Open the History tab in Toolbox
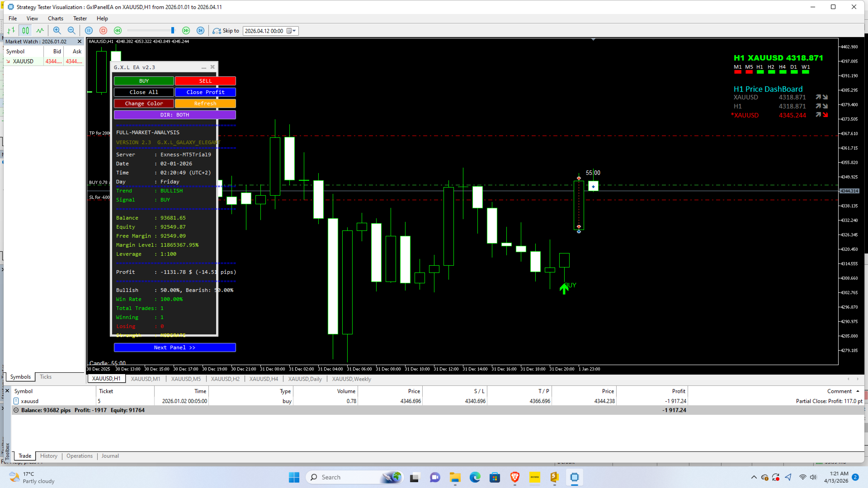 coord(48,456)
